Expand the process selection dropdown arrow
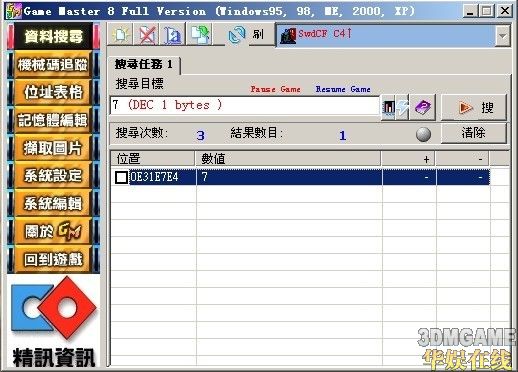Viewport: 518px width, 372px height. click(x=503, y=35)
